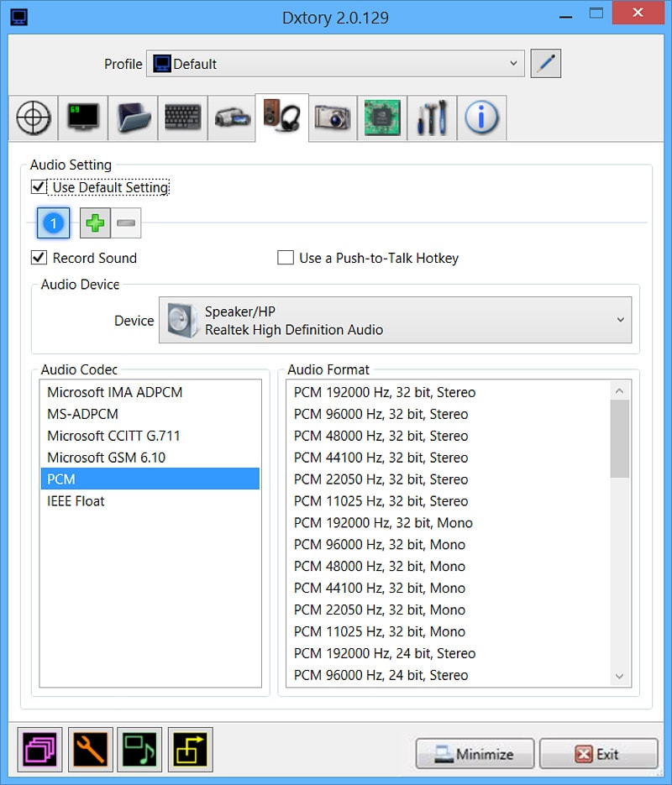Toggle the Record Sound checkbox

pos(39,258)
